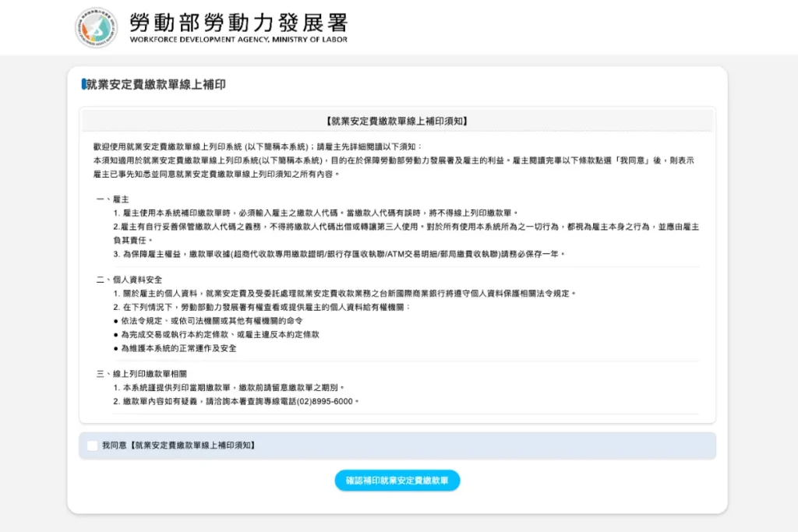Enable the consent checkbox before printing

coord(94,445)
